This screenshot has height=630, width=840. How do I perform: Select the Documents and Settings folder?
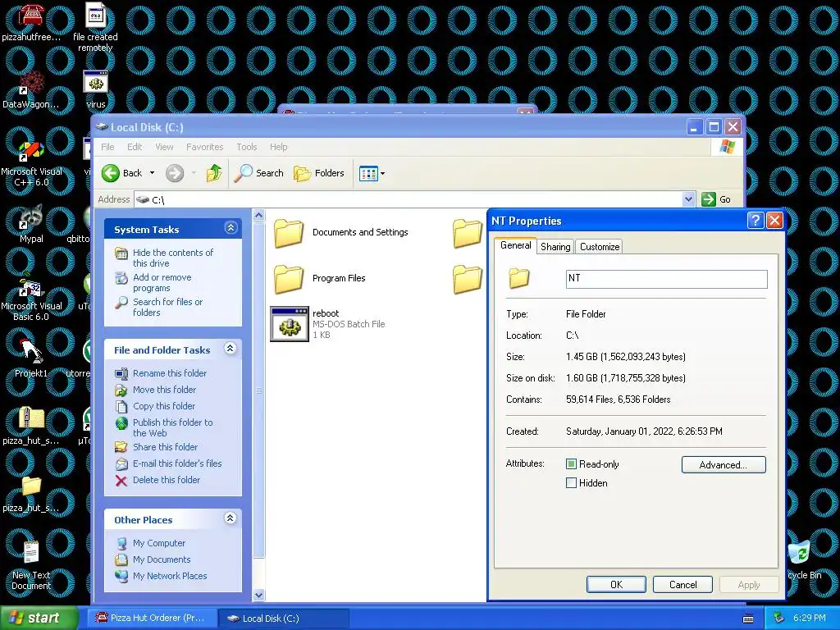(x=340, y=232)
